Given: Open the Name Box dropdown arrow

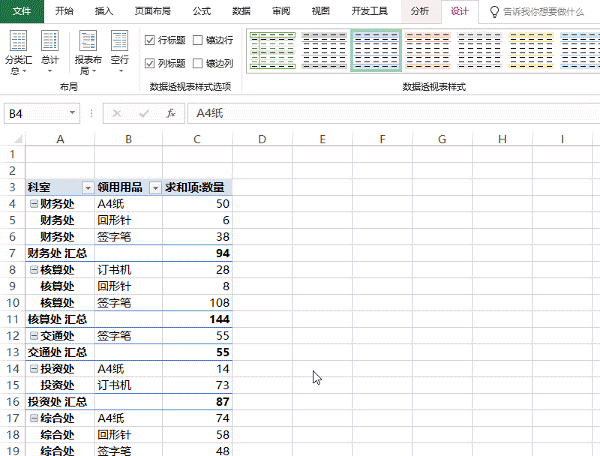Looking at the screenshot, I should 72,113.
